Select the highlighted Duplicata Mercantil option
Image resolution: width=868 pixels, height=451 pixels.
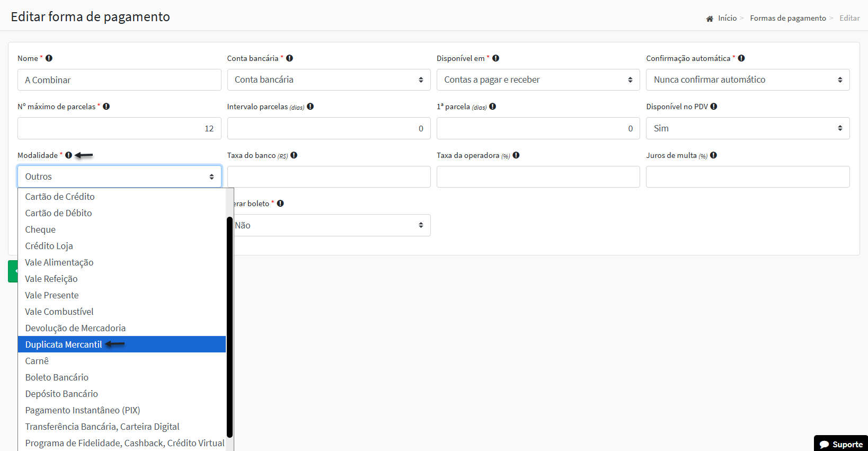click(122, 344)
